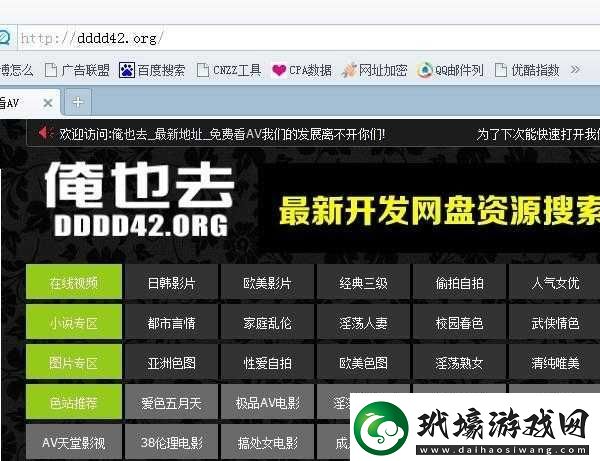Open the 武侠情色 link
The height and width of the screenshot is (461, 600).
[555, 323]
